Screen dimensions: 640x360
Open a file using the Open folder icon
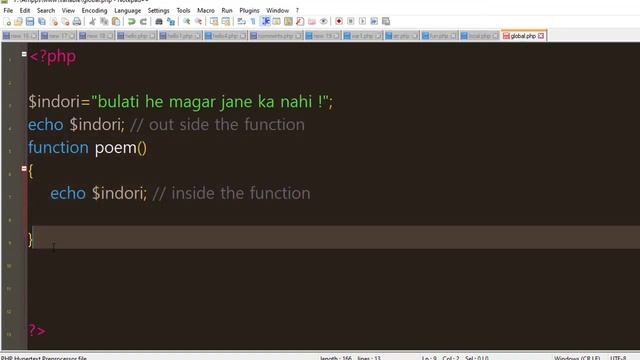(18, 22)
